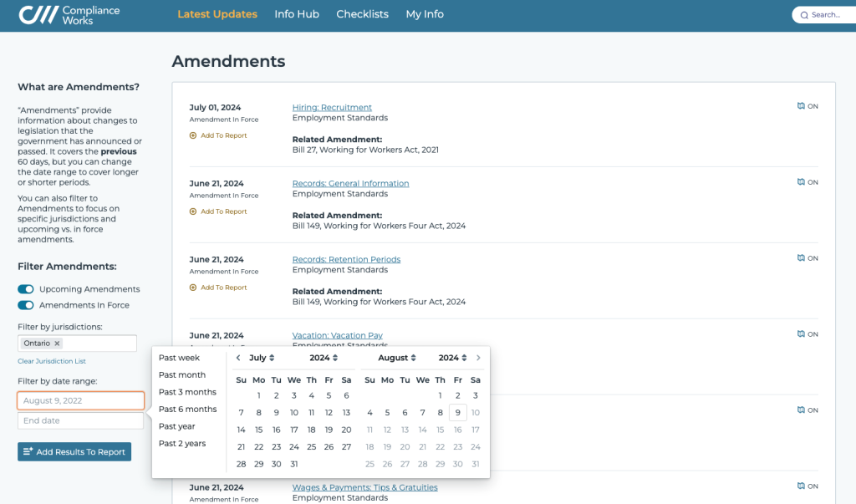Select Past 2 years preset

tap(182, 443)
